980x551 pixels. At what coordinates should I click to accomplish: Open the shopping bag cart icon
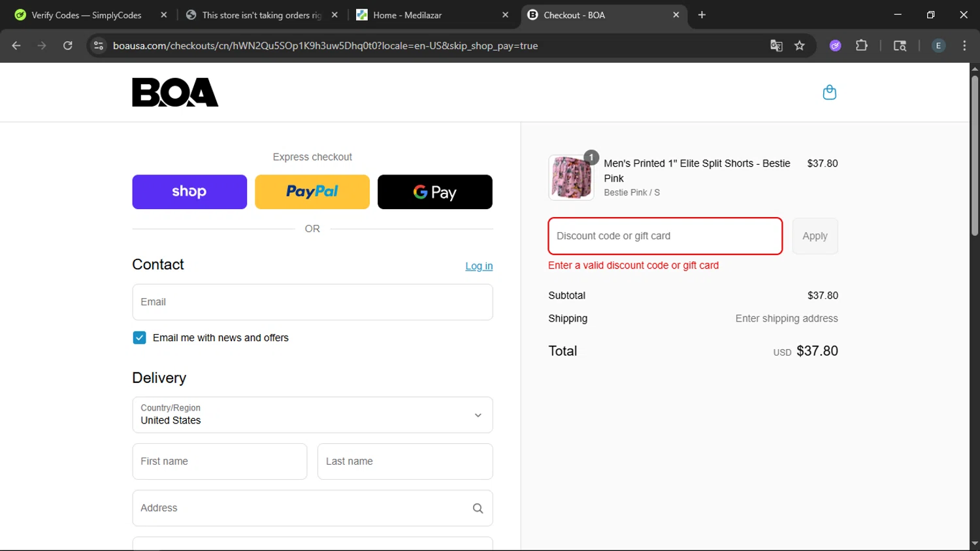pos(829,92)
